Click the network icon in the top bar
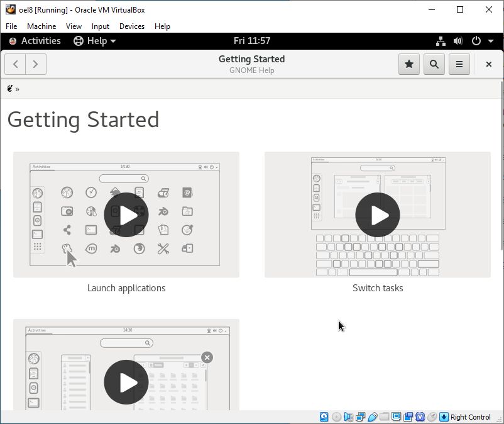This screenshot has height=424, width=504. [441, 41]
